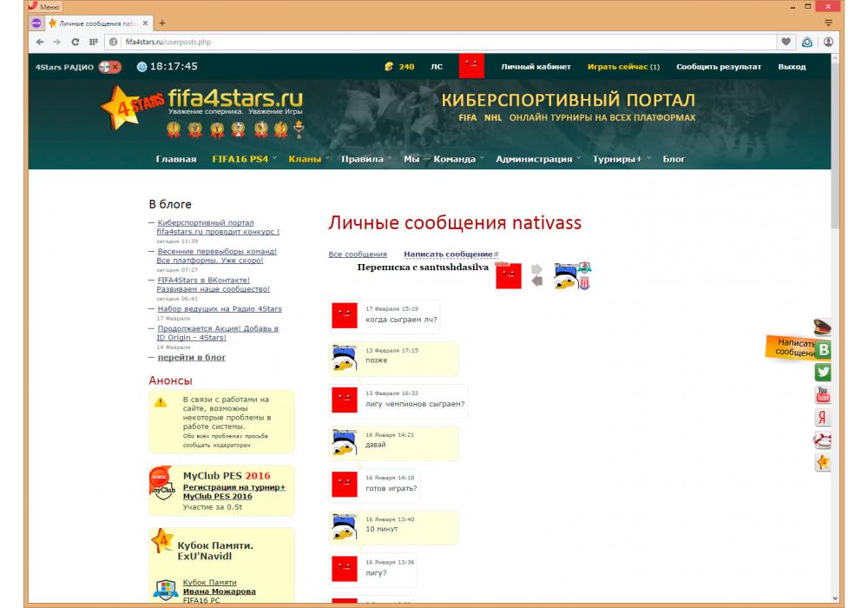Click duck avatar on message позже

345,358
